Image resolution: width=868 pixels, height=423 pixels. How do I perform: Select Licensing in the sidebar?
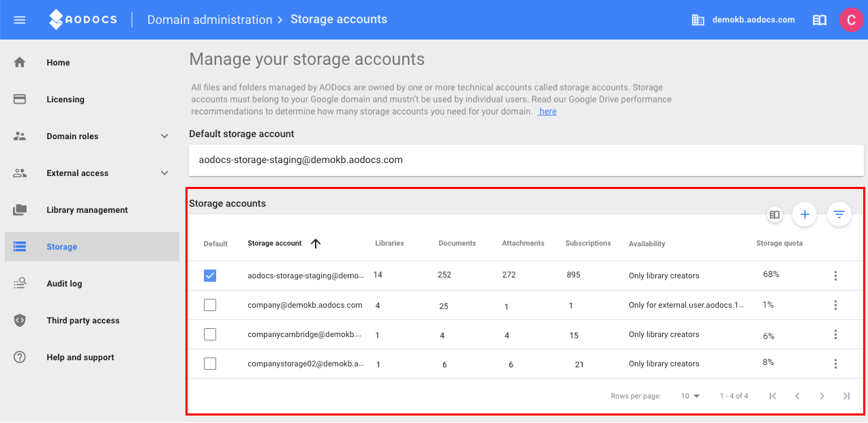[65, 99]
